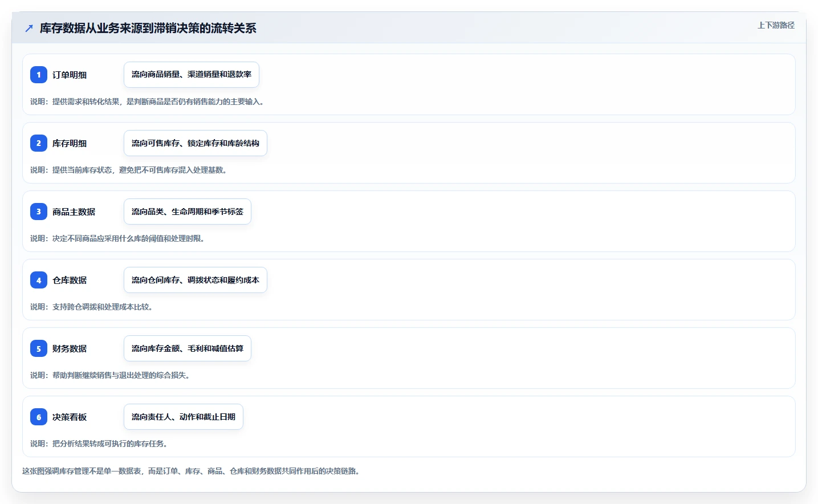Image resolution: width=818 pixels, height=504 pixels.
Task: Click the 上下游路径 label
Action: coord(776,25)
